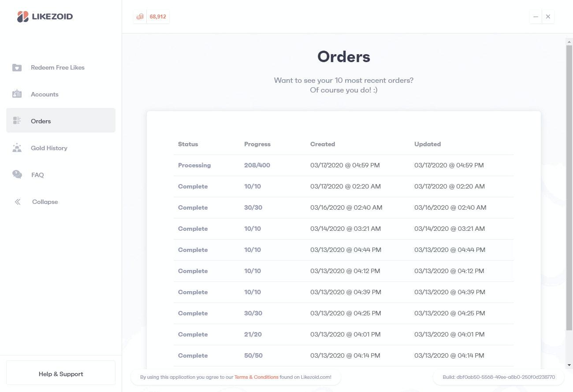This screenshot has height=392, width=573.
Task: Click the 68,912 gold balance
Action: pyautogui.click(x=158, y=17)
